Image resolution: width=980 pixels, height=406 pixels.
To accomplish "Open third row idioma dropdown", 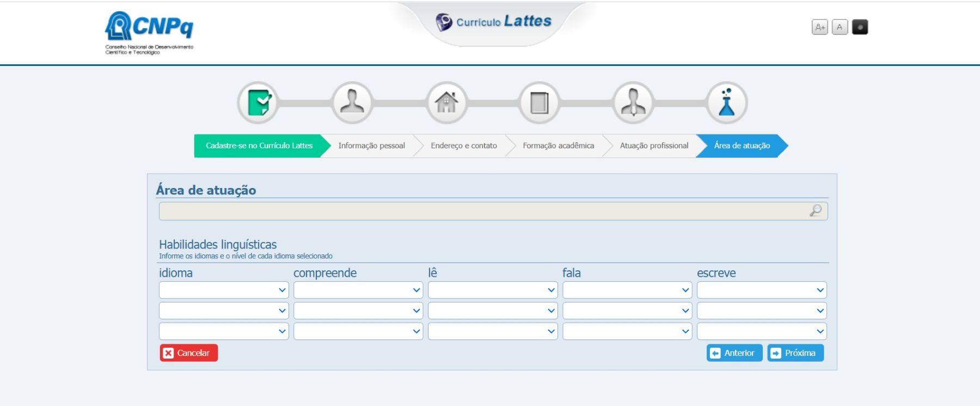I will click(224, 331).
